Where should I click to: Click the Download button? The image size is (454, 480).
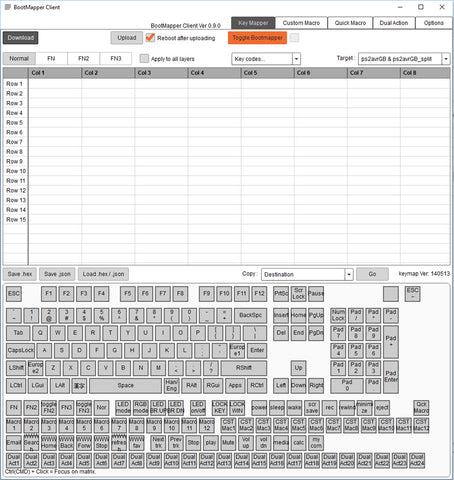[x=21, y=38]
